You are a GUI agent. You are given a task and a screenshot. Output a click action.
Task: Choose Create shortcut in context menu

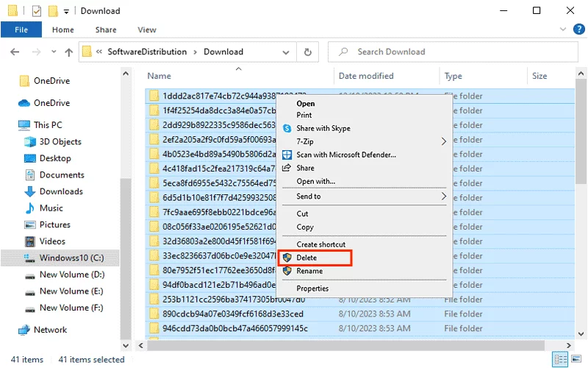pos(320,244)
